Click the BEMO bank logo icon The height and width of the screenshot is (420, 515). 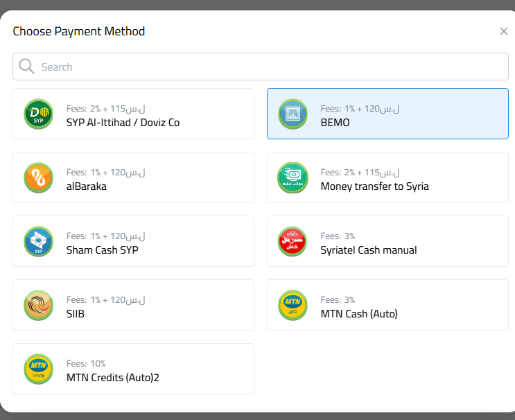click(293, 114)
